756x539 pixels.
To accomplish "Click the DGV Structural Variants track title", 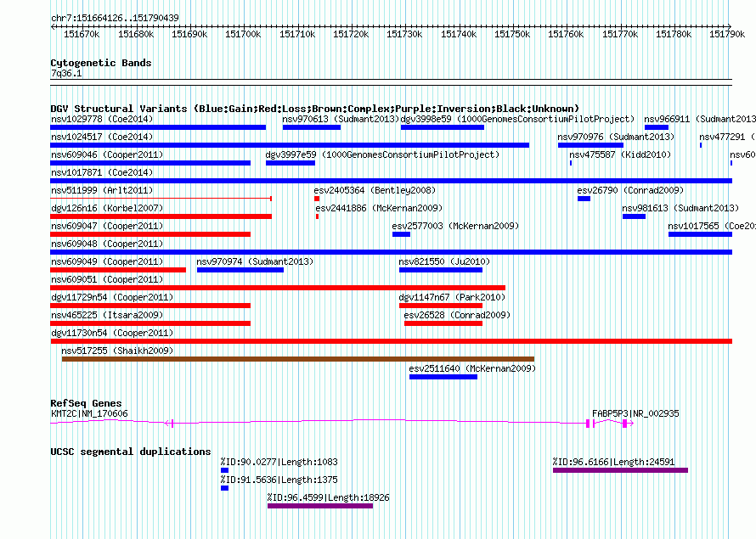I will click(315, 109).
